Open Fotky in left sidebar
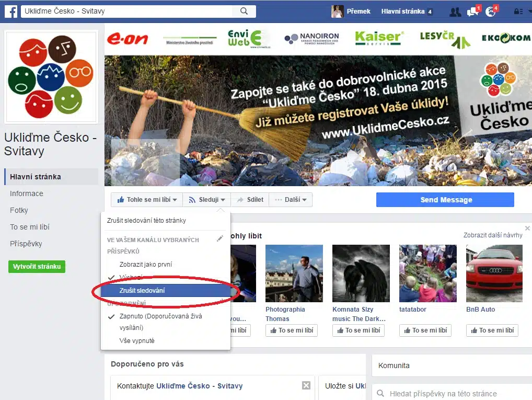The height and width of the screenshot is (400, 532). (19, 210)
